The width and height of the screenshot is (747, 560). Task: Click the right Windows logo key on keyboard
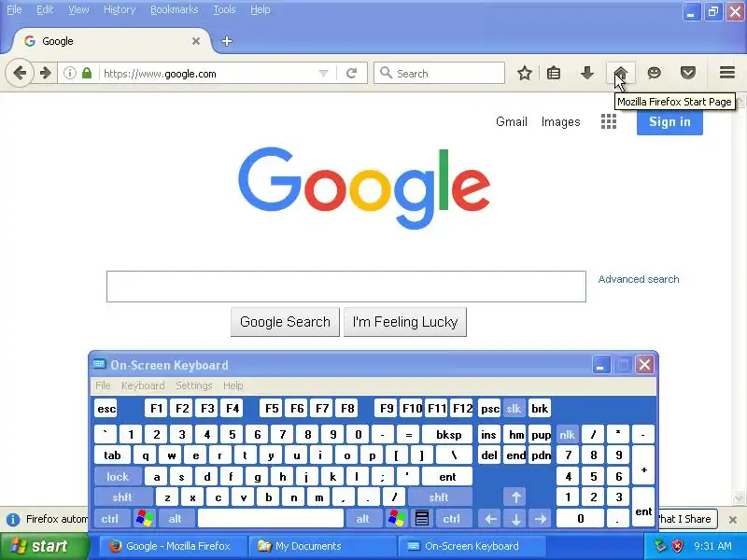(x=396, y=519)
